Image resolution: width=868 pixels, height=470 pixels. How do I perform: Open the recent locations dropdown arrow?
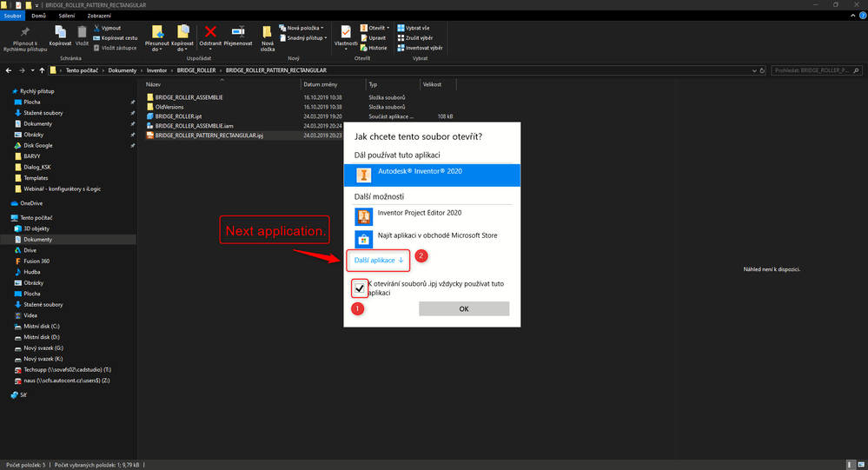coord(33,70)
